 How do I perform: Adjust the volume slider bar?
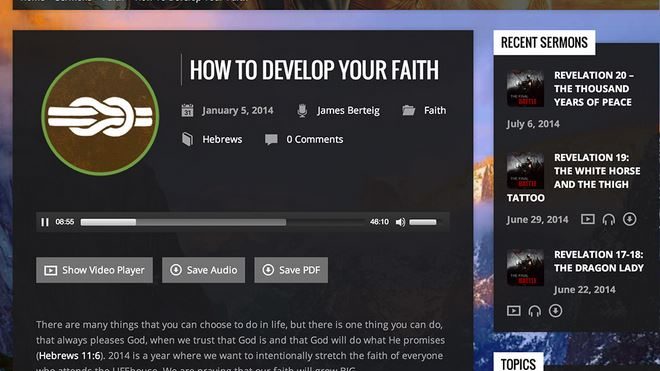(423, 222)
